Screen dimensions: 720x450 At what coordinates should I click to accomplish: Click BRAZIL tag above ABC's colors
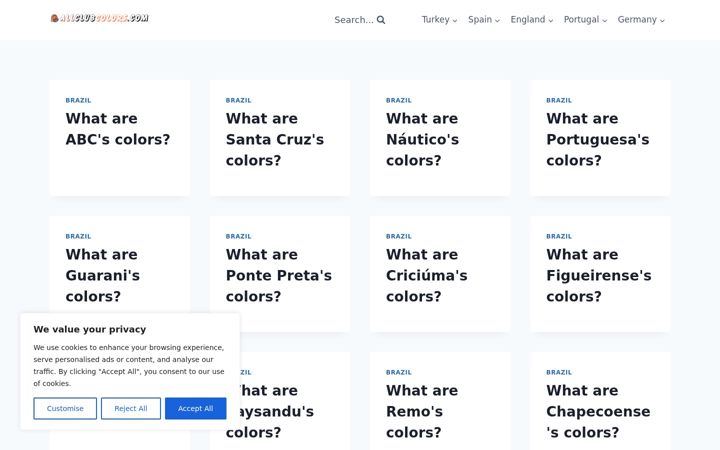pos(79,100)
